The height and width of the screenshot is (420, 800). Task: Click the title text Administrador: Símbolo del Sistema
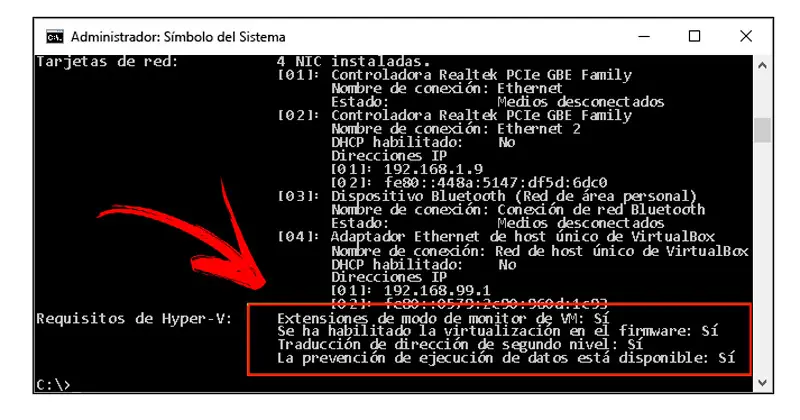click(178, 37)
